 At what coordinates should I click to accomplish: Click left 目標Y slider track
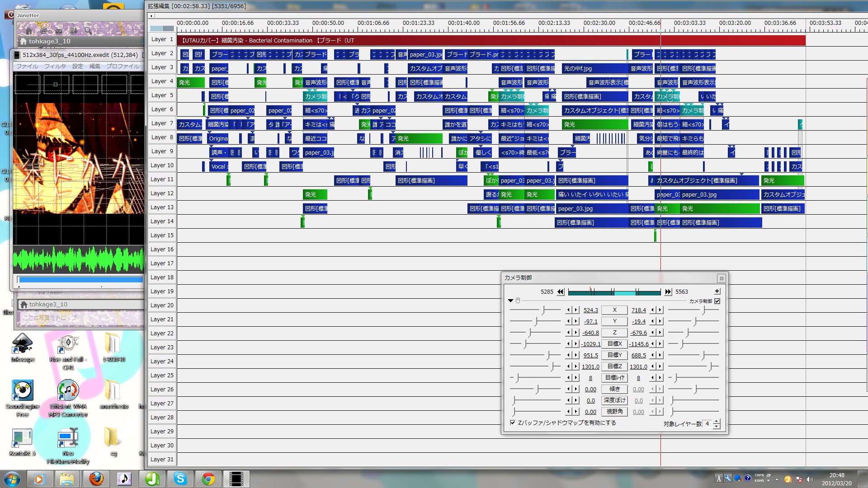(535, 355)
